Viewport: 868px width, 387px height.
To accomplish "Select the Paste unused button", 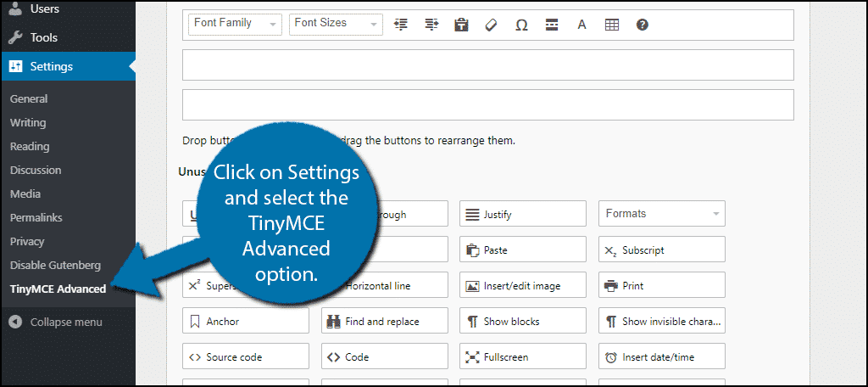I will pos(522,250).
